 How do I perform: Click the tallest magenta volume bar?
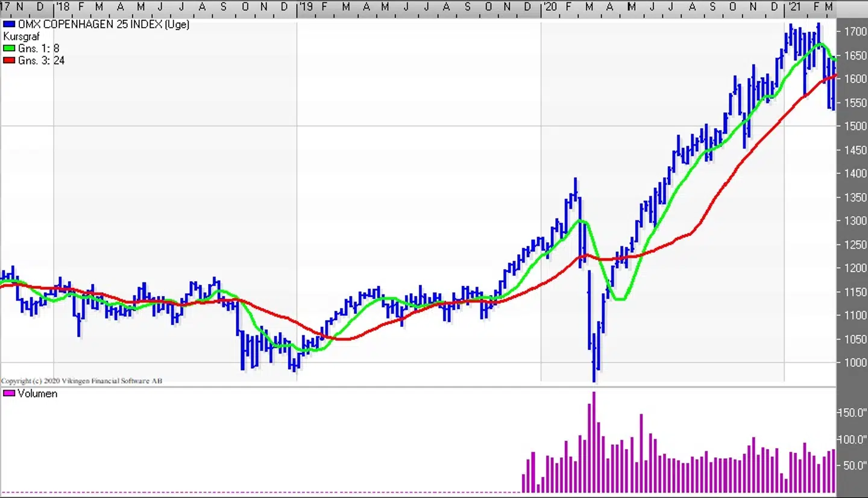coord(594,443)
